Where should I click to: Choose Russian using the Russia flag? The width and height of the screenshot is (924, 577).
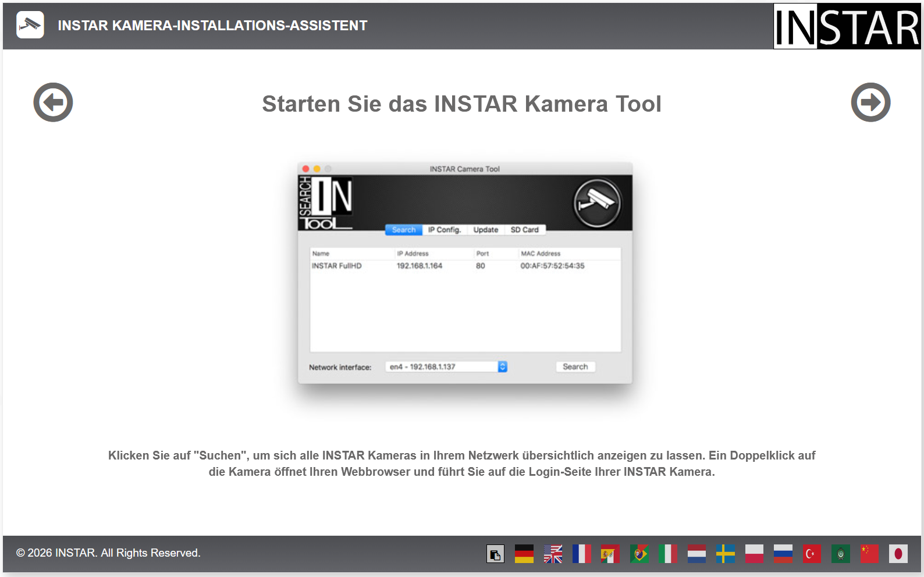(x=783, y=554)
